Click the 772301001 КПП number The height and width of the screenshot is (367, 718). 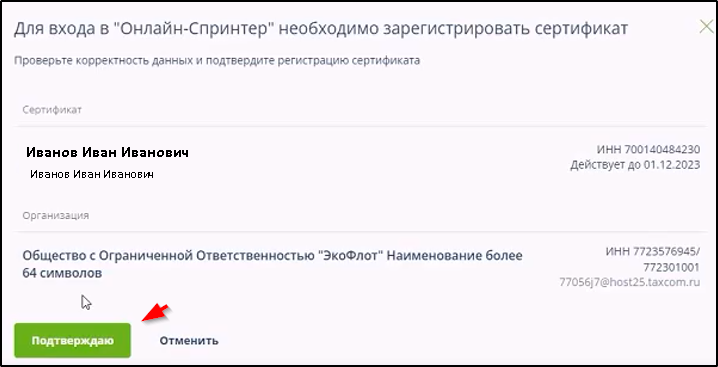tap(672, 267)
